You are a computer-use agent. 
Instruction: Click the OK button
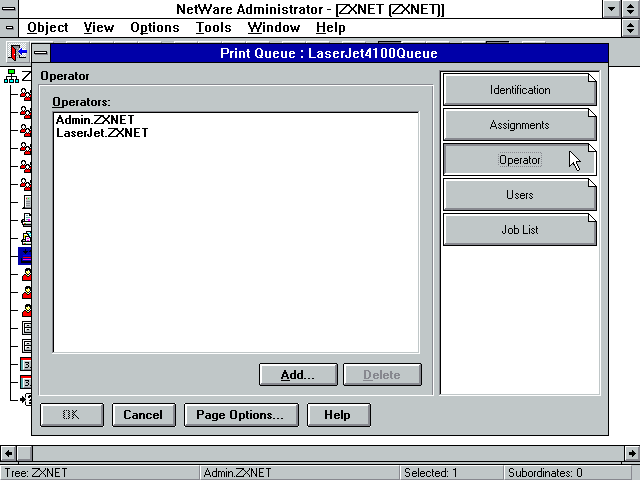pos(71,415)
